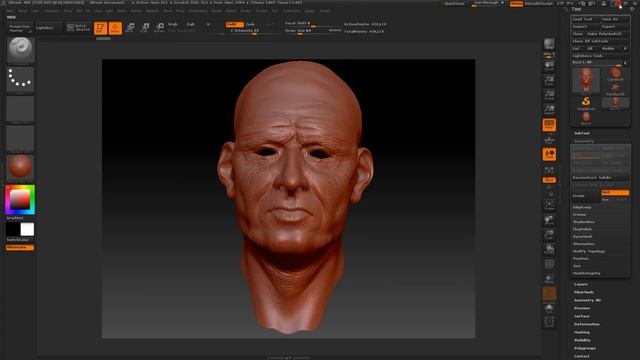Expand the Surface section

[582, 316]
